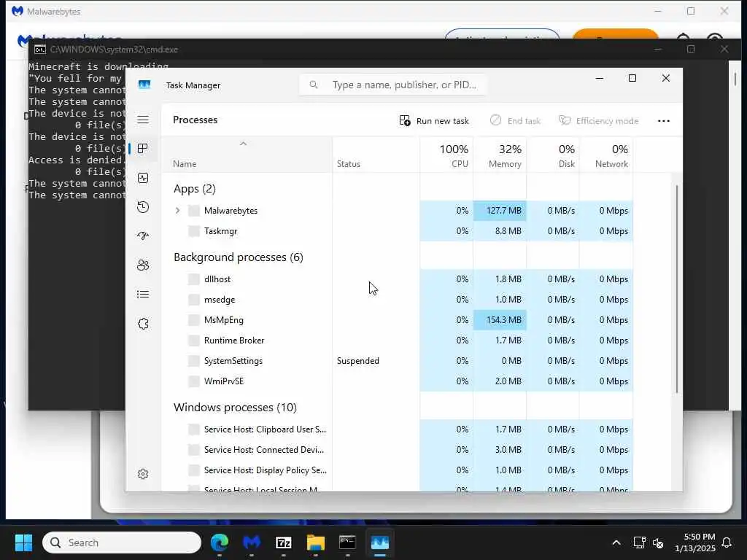The width and height of the screenshot is (747, 560).
Task: Open Startup apps page in sidebar
Action: coord(143,236)
